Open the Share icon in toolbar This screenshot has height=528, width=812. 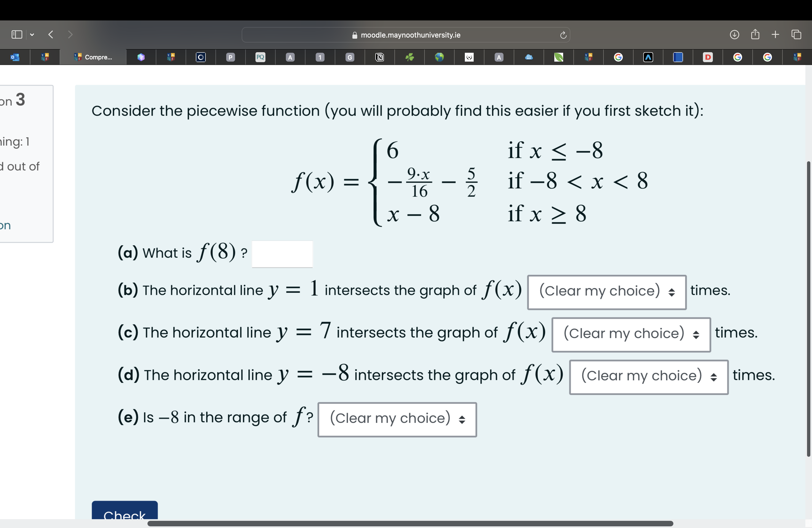(755, 34)
